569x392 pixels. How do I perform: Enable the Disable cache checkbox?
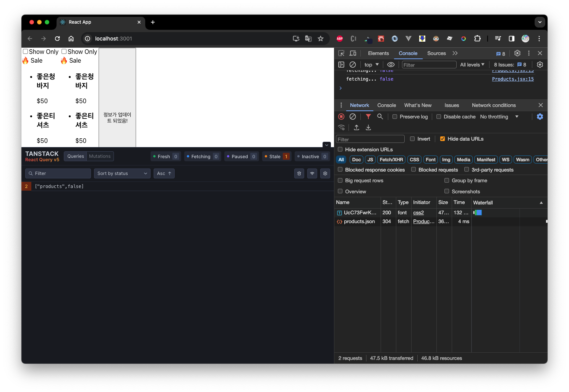click(x=439, y=117)
